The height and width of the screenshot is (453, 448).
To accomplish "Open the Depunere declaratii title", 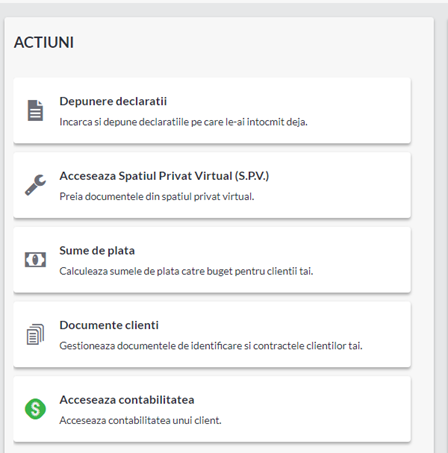I will pyautogui.click(x=113, y=101).
